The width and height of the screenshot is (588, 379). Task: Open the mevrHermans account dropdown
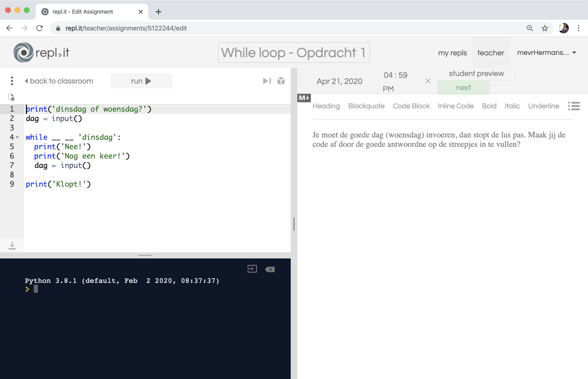click(546, 53)
